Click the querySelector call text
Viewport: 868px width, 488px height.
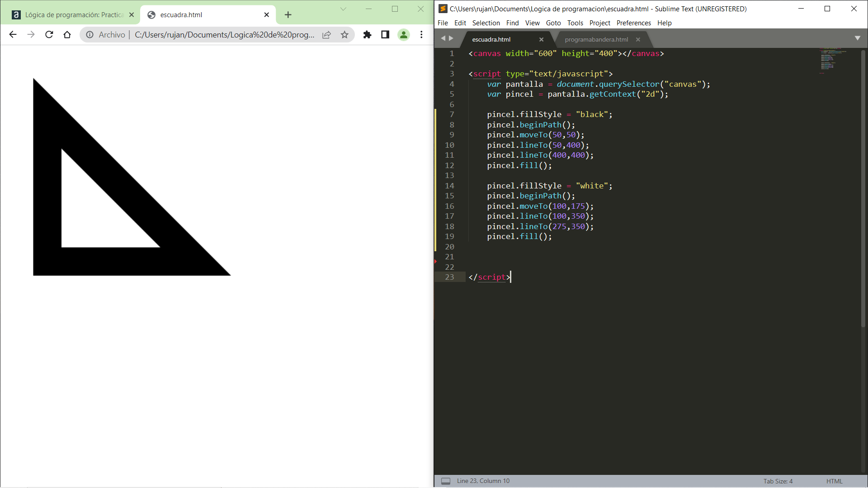click(629, 84)
